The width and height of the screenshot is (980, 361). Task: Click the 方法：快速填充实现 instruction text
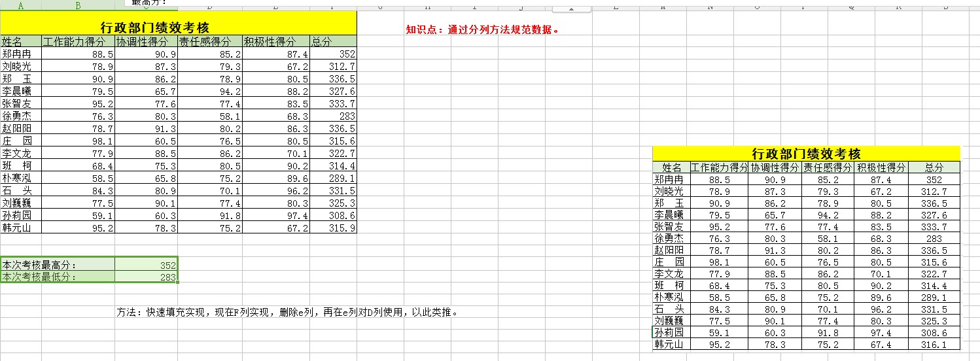tap(287, 312)
